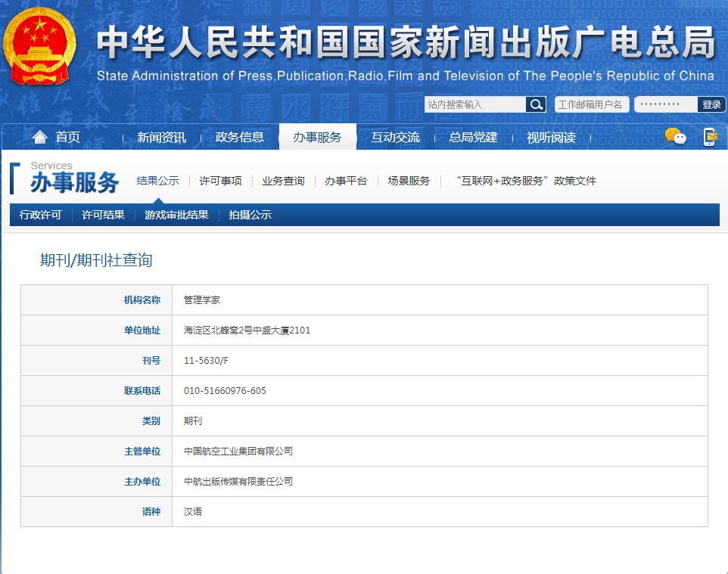Select 许可事项 in services menu
Screen dimensions: 728x574
click(220, 181)
